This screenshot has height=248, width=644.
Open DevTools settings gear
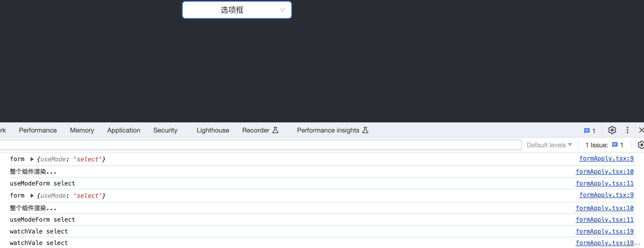point(612,130)
